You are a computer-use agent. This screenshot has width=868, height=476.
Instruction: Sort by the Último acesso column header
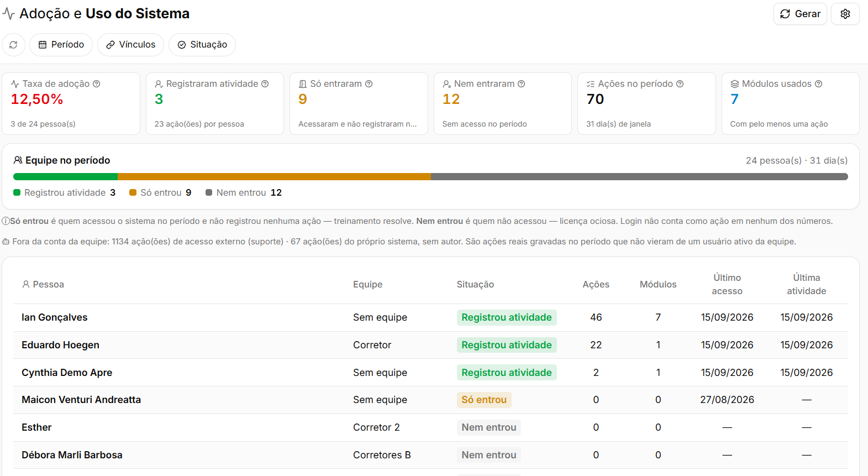[x=727, y=285]
